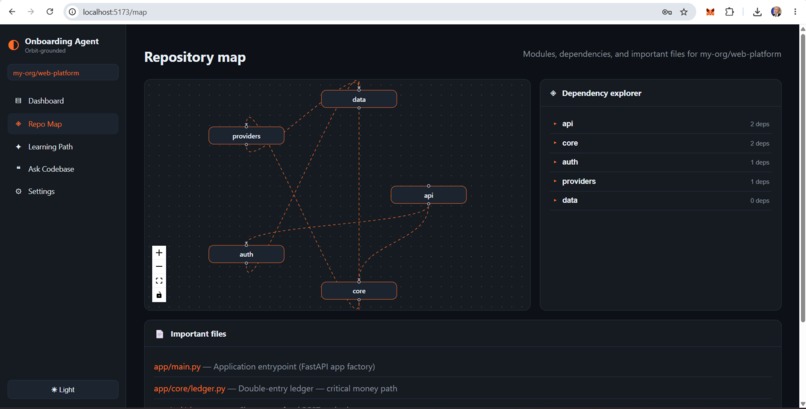Select the auth node in the map
Viewport: 806px width, 409px height.
point(246,254)
